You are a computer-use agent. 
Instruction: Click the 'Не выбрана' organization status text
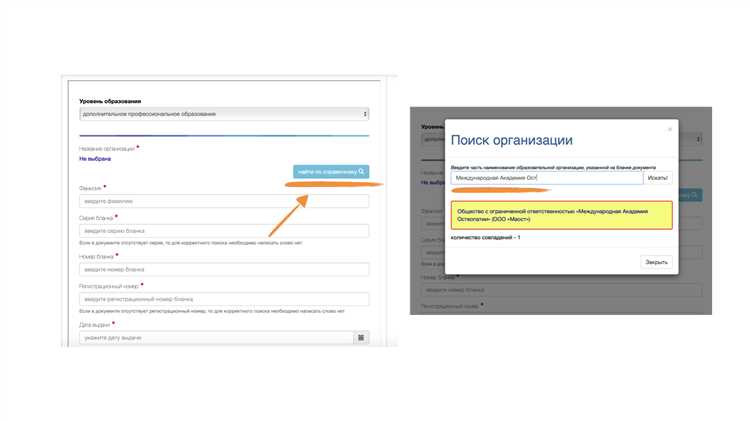pyautogui.click(x=95, y=159)
